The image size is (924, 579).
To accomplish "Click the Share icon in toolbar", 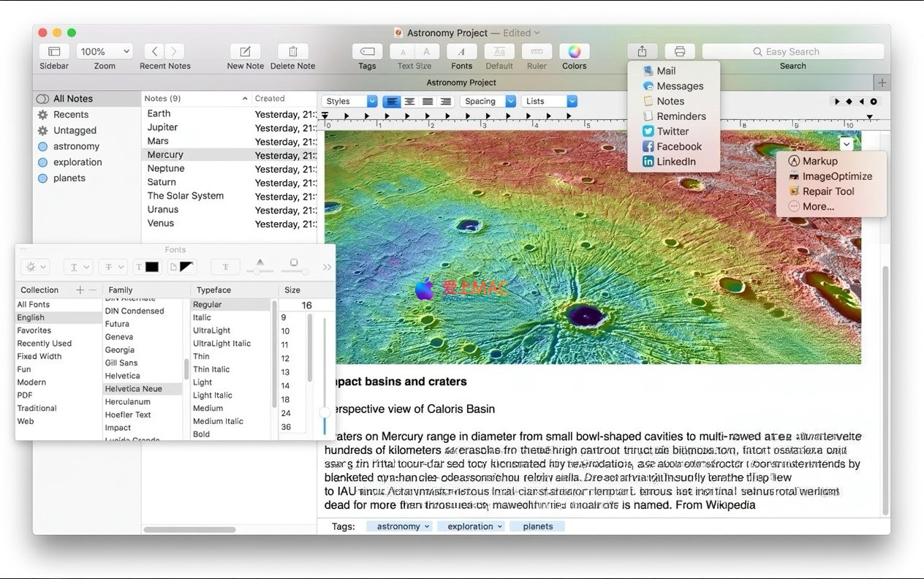I will click(642, 52).
